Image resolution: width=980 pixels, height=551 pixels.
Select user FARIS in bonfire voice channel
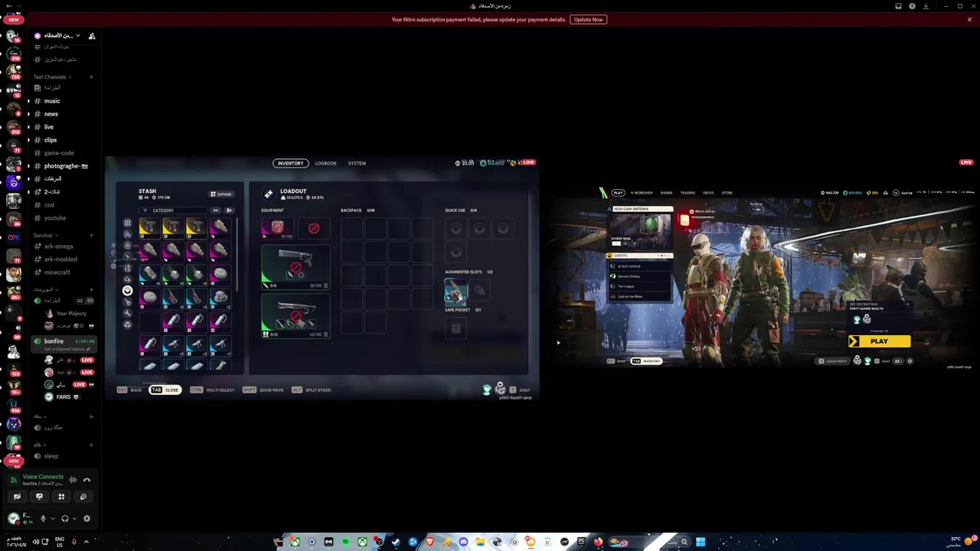click(x=63, y=397)
